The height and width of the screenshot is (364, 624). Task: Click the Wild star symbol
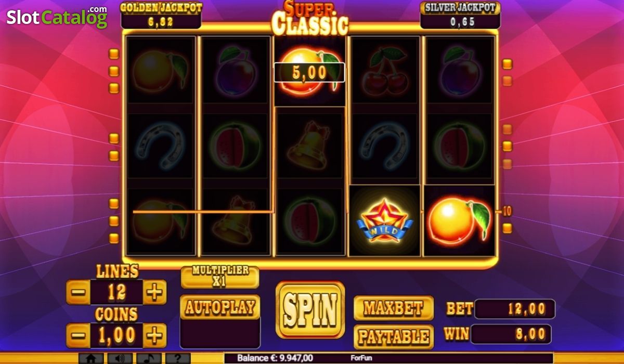384,220
